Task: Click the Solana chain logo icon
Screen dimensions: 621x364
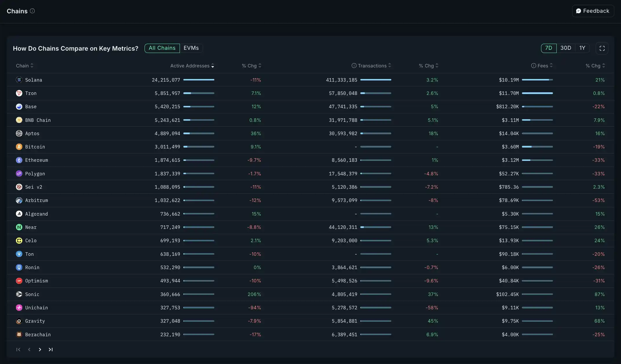Action: [19, 80]
